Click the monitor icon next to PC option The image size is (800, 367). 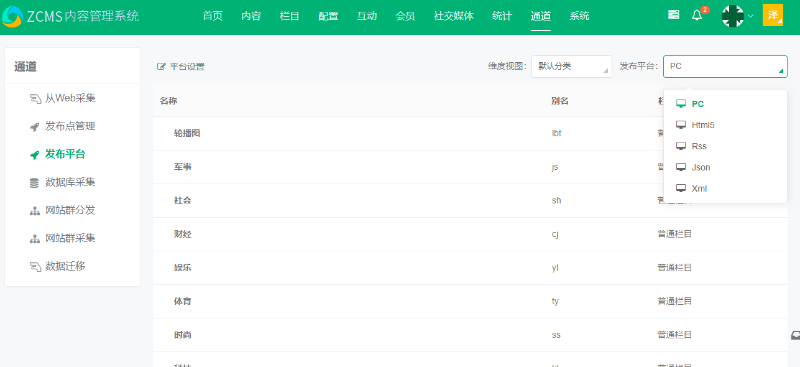click(681, 104)
